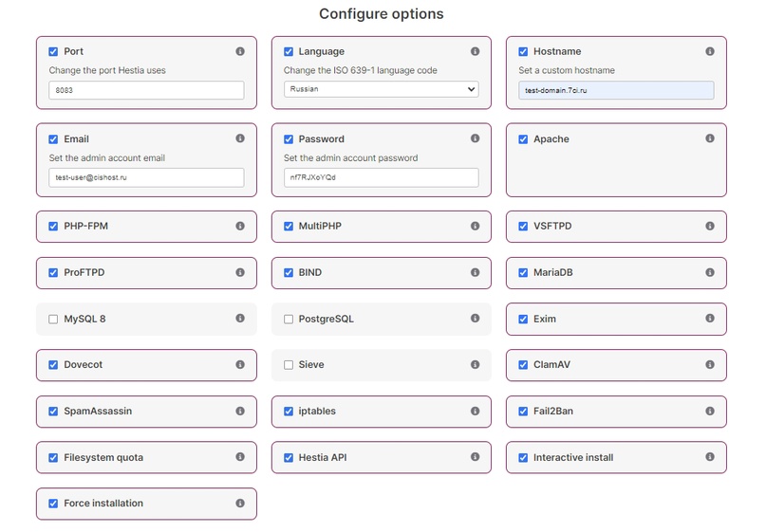Screen dimensions: 766x532
Task: Focus the custom hostname text field
Action: point(616,90)
